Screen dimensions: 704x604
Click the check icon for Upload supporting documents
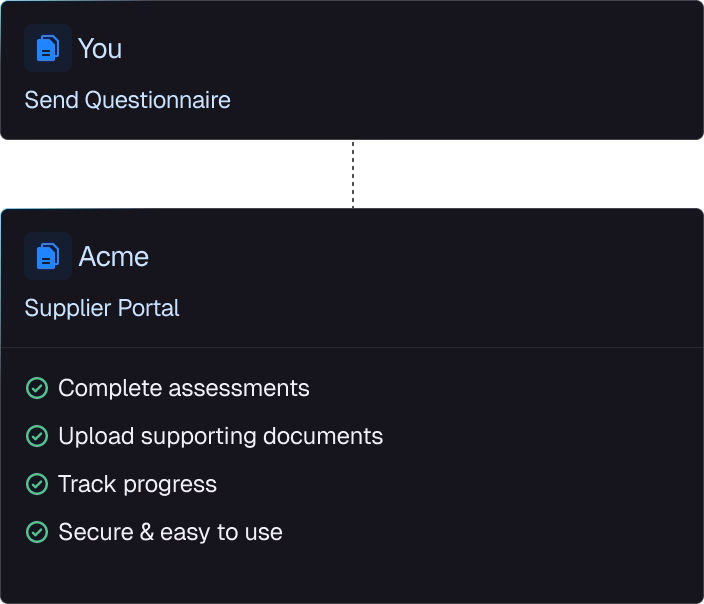[37, 436]
